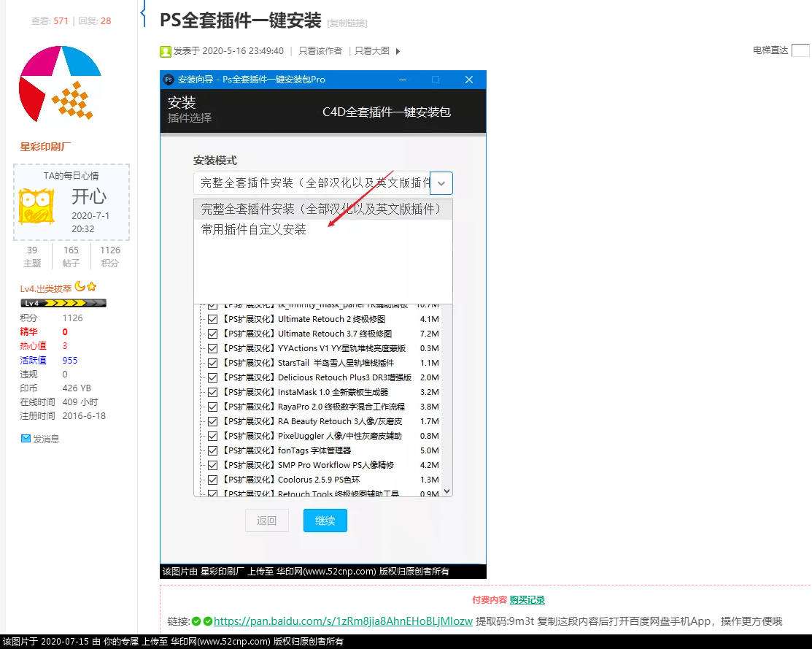Click the 活跃值 label
This screenshot has height=649, width=812.
coord(33,360)
